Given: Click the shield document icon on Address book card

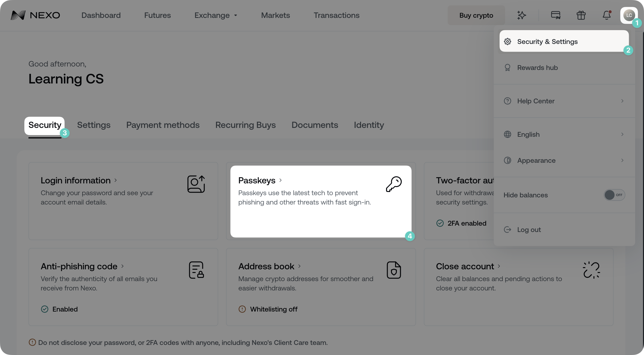Looking at the screenshot, I should coord(394,270).
